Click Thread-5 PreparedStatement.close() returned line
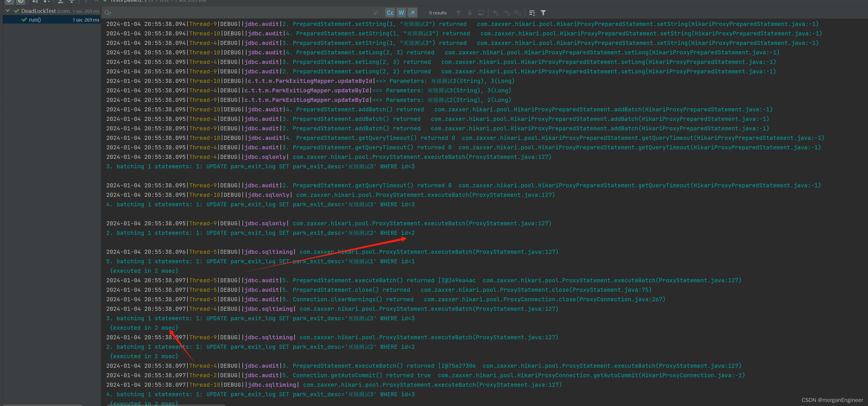 (379, 289)
